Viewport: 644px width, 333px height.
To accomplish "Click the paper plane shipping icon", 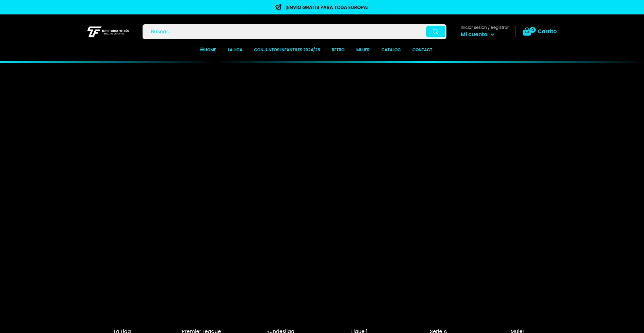I will tap(278, 7).
